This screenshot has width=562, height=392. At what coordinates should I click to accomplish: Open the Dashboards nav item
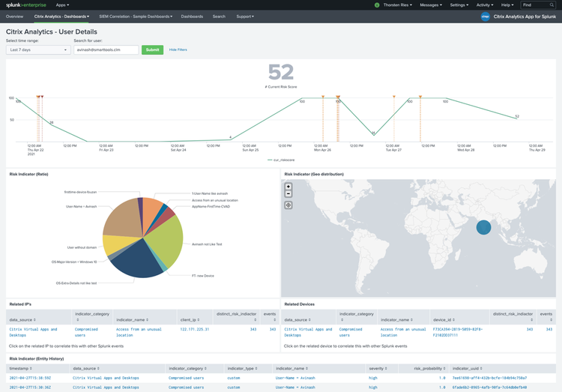(192, 16)
